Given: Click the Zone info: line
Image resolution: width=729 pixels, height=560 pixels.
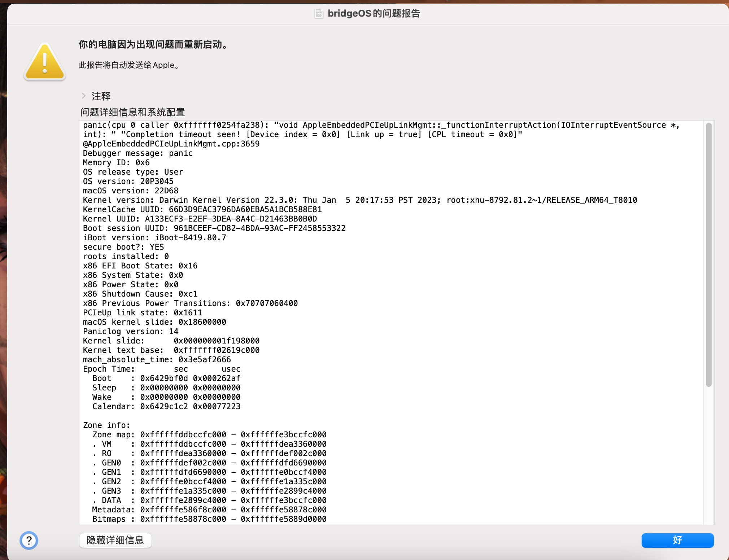Looking at the screenshot, I should (106, 425).
